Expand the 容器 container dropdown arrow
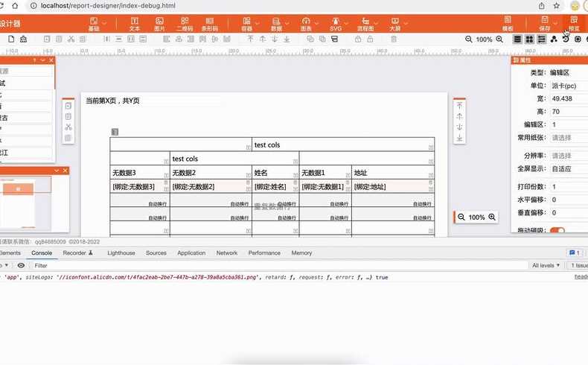This screenshot has width=588, height=365. [258, 23]
